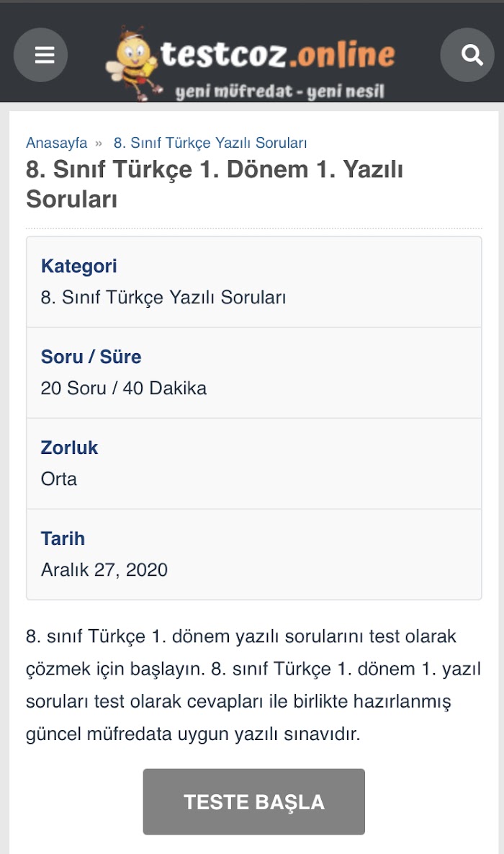504x854 pixels.
Task: Open the '8. Sınıf Türkçe Yazılı Soruları' breadcrumb link
Action: (x=210, y=143)
